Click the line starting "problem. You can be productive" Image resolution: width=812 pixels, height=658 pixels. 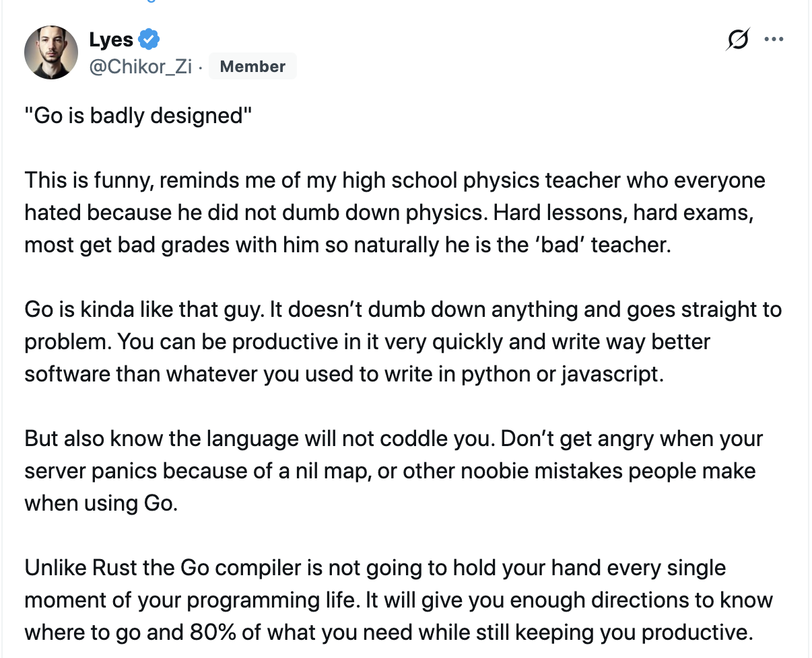(x=368, y=342)
